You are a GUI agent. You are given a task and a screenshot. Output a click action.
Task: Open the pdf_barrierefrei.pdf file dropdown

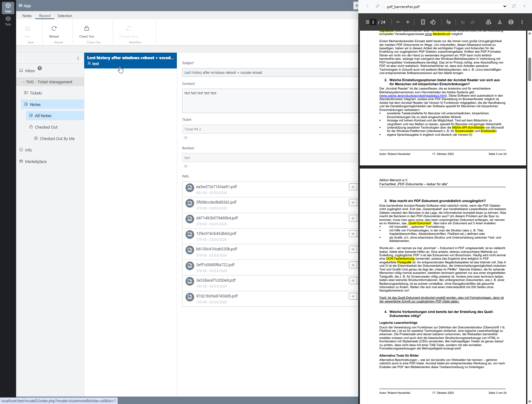pos(504,6)
